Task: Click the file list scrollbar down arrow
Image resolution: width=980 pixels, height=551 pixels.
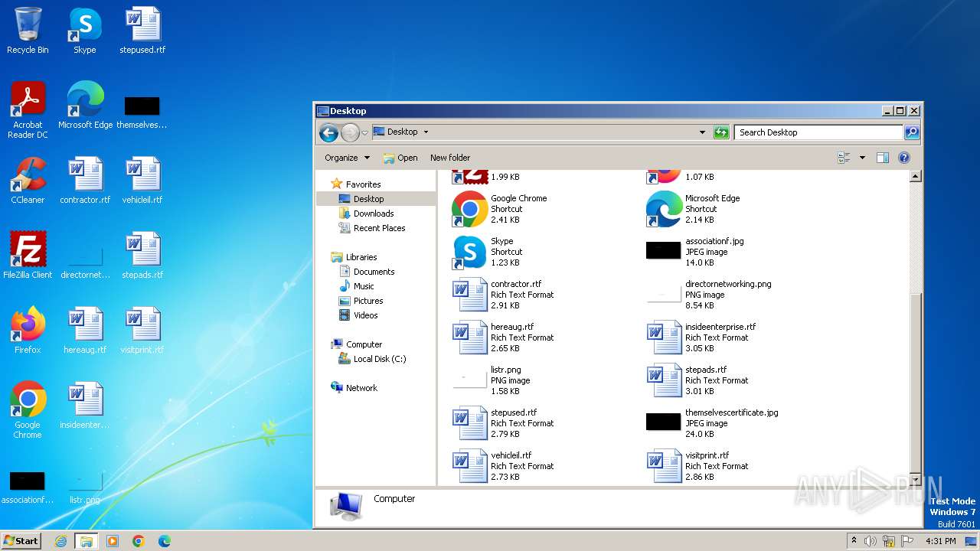Action: pos(914,478)
